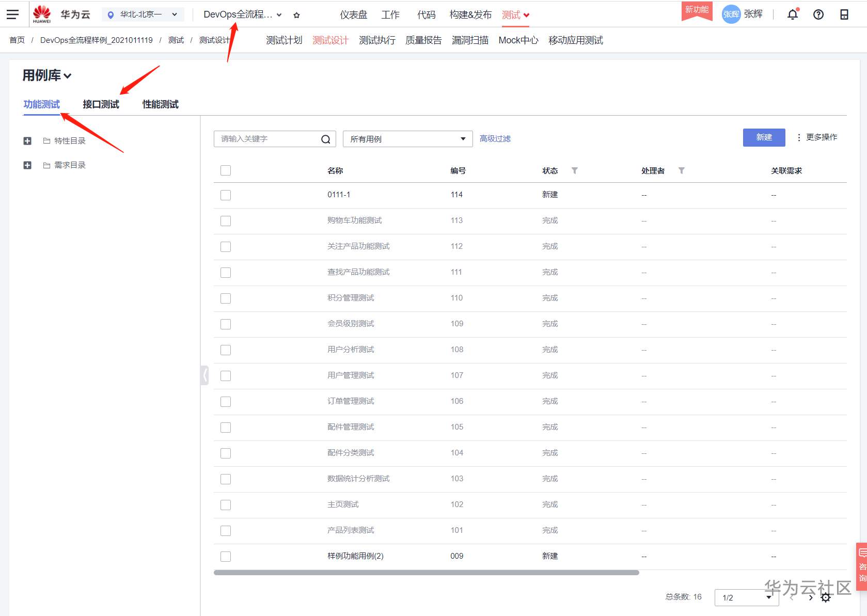The image size is (867, 616).
Task: Collapse the left directory panel handle
Action: coord(204,375)
